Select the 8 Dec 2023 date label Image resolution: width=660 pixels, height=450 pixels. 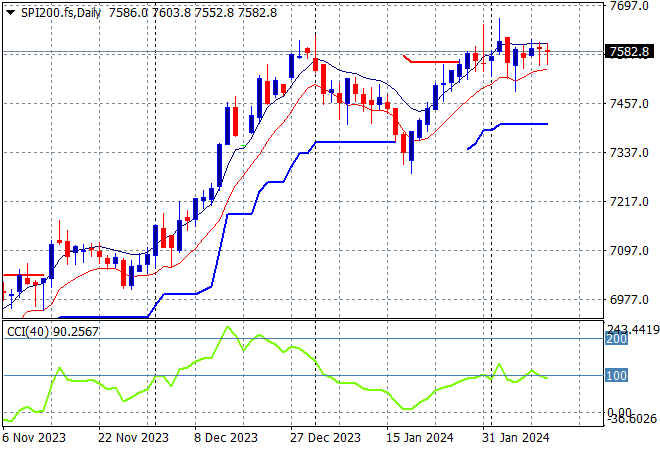226,438
